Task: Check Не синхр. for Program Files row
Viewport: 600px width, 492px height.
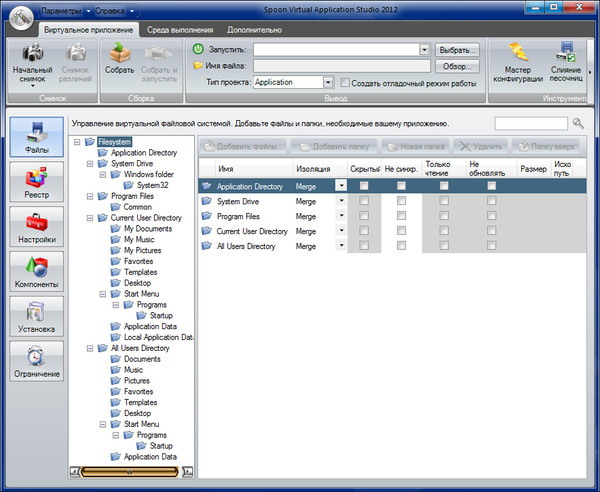Action: 401,216
